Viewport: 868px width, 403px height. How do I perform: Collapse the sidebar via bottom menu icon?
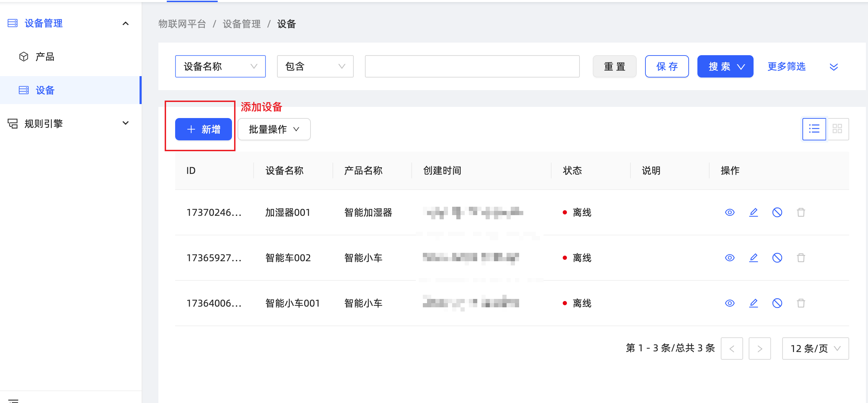click(13, 400)
